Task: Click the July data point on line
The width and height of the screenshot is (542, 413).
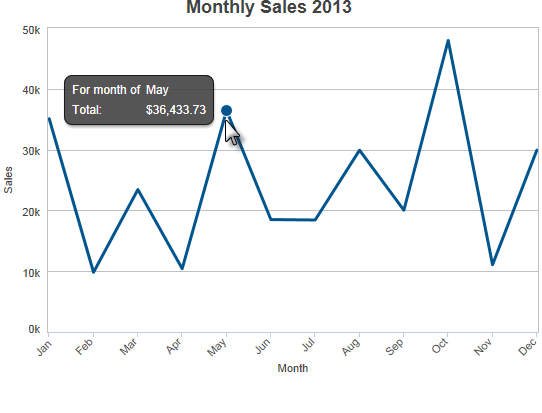Action: [x=315, y=220]
